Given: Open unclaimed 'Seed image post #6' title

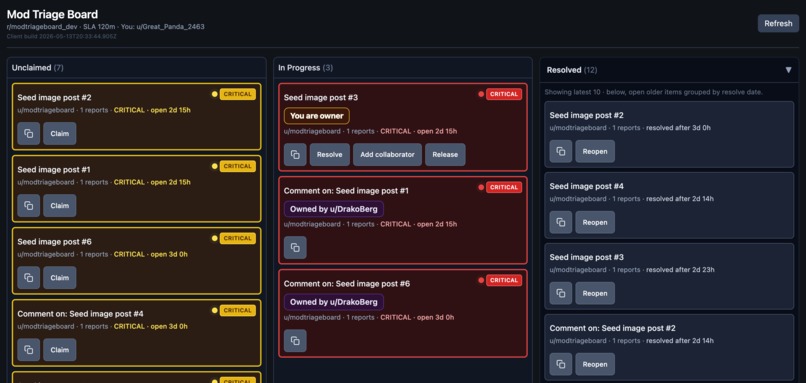Looking at the screenshot, I should [x=54, y=242].
